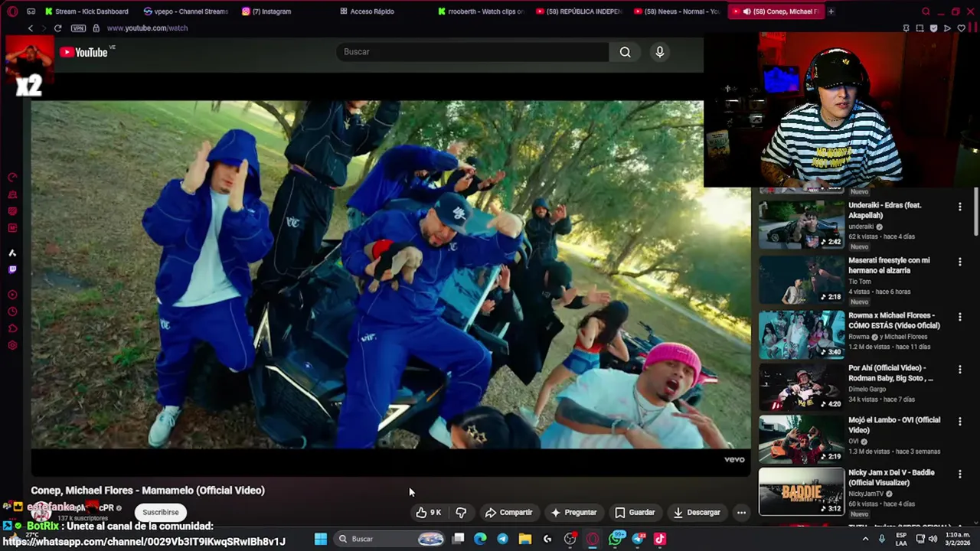Toggle the browser VPN badge
Image resolution: width=980 pixels, height=551 pixels.
(x=78, y=28)
